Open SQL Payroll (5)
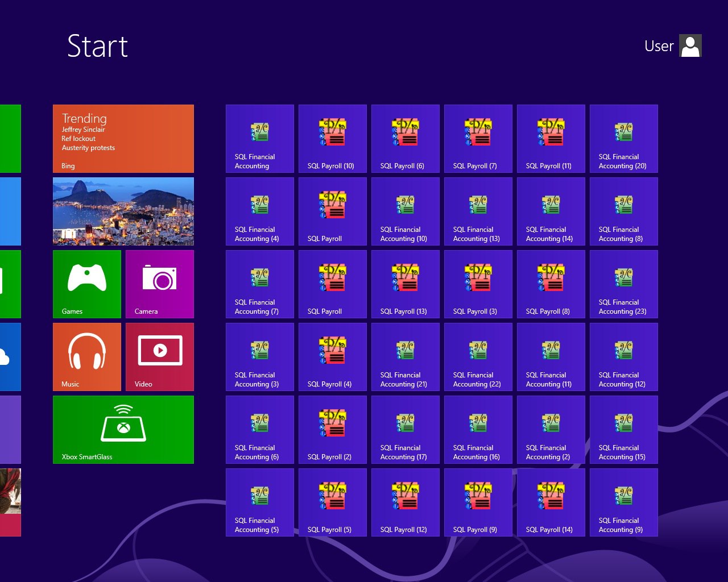The image size is (728, 582). coord(333,502)
